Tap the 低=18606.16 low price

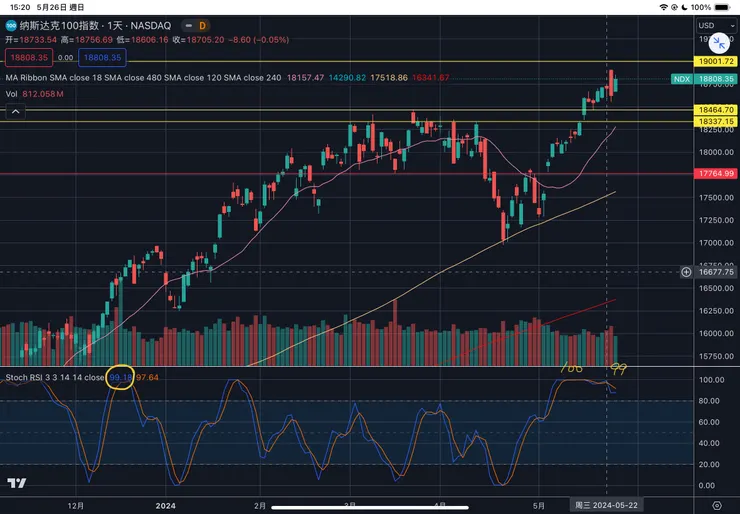click(143, 40)
